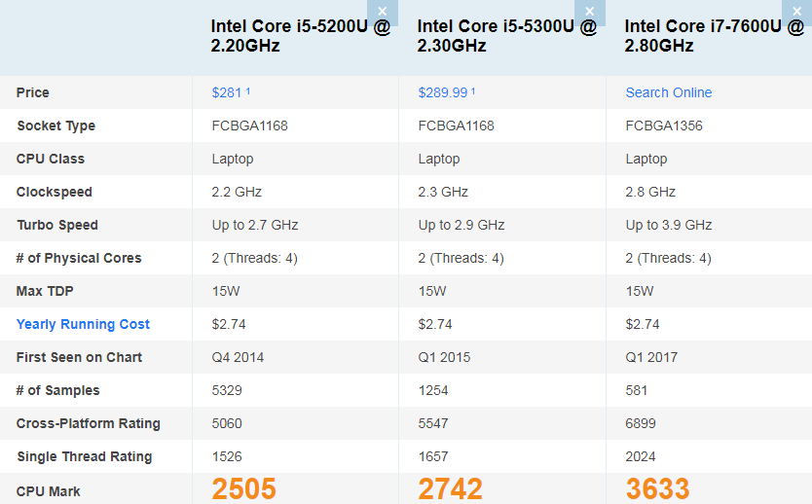Open the $281 price link
Viewport: 812px width, 504px height.
coord(228,92)
